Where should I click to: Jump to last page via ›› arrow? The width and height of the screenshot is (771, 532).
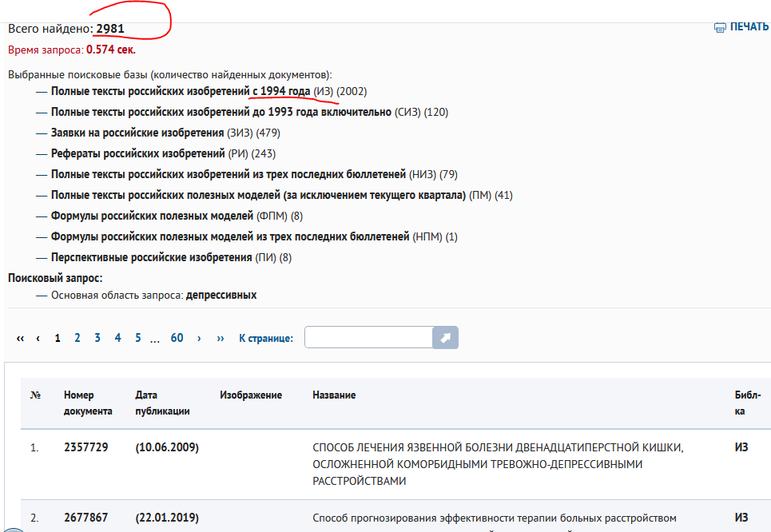click(221, 338)
